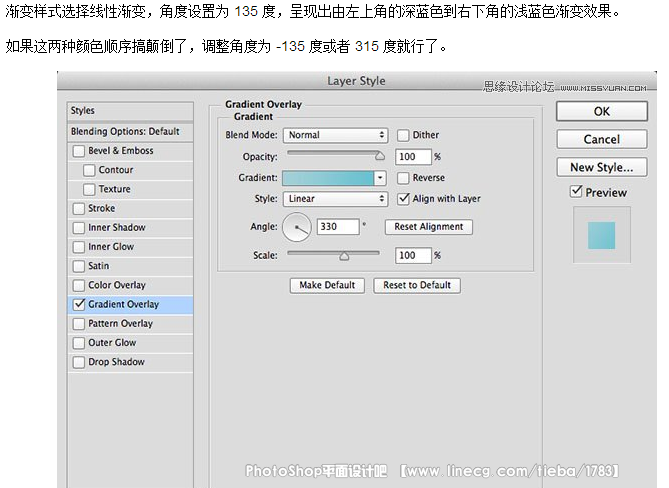Click the Angle value input field
The height and width of the screenshot is (488, 669).
pos(336,227)
